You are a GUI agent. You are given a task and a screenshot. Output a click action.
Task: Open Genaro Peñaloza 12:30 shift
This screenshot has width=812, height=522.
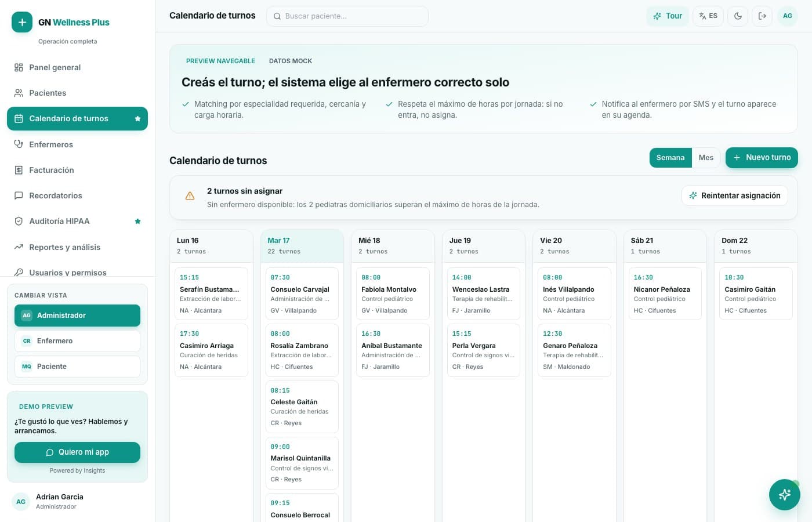click(574, 350)
